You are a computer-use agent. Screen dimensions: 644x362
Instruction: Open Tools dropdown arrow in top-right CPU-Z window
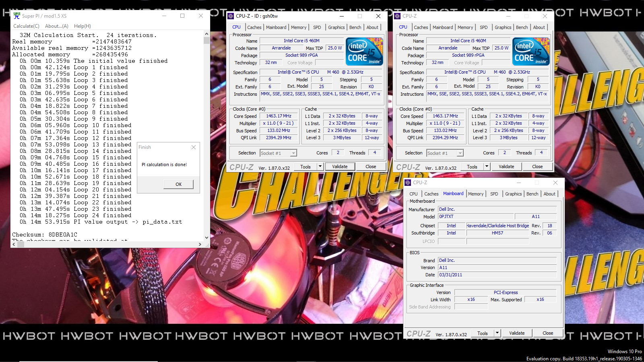pos(487,167)
